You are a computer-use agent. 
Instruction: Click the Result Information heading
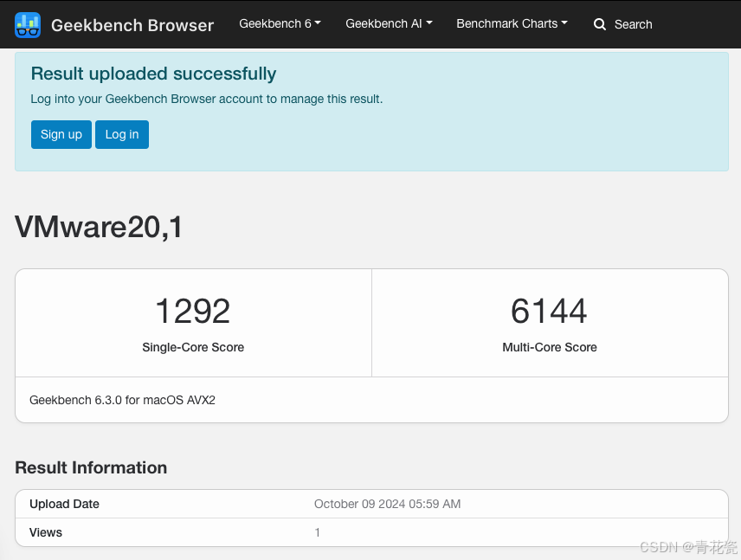coord(91,468)
